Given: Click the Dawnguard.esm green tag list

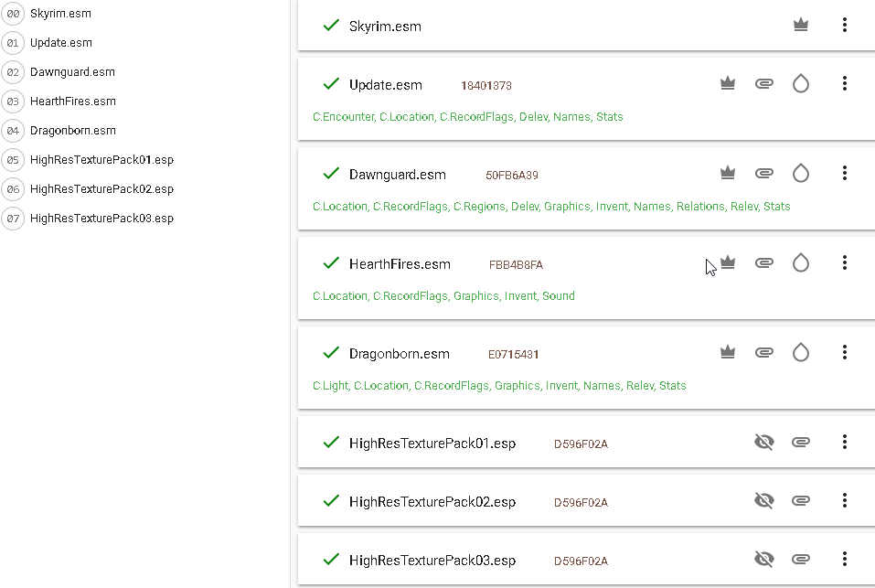Looking at the screenshot, I should [551, 207].
